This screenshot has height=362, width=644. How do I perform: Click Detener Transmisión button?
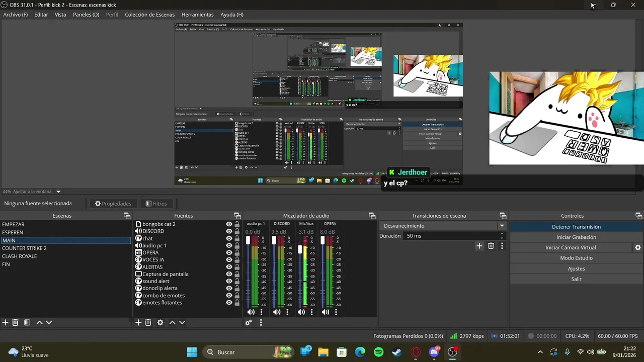point(576,227)
